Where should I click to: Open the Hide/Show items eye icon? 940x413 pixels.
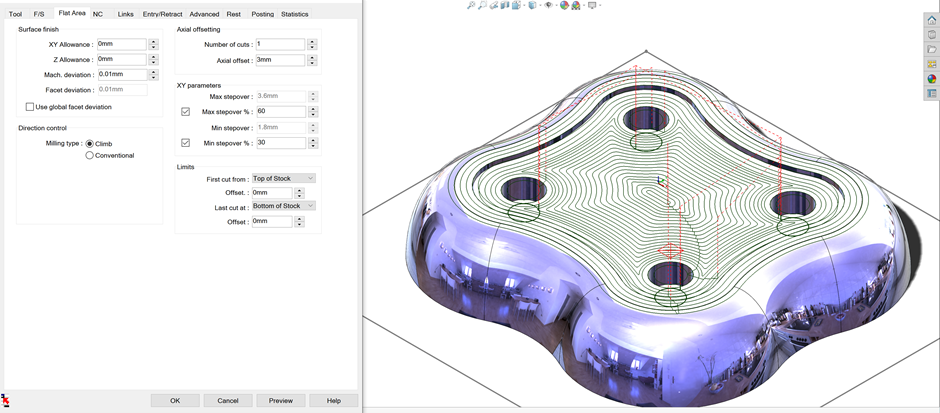tap(549, 5)
